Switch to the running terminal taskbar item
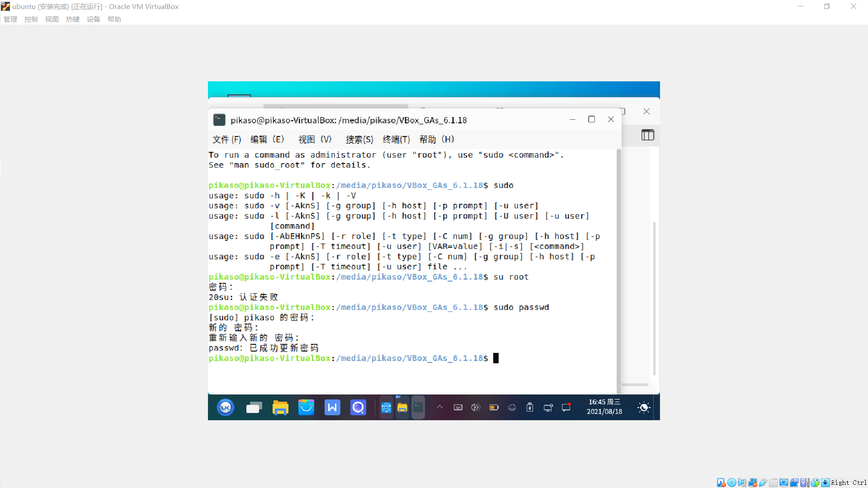 (x=418, y=408)
